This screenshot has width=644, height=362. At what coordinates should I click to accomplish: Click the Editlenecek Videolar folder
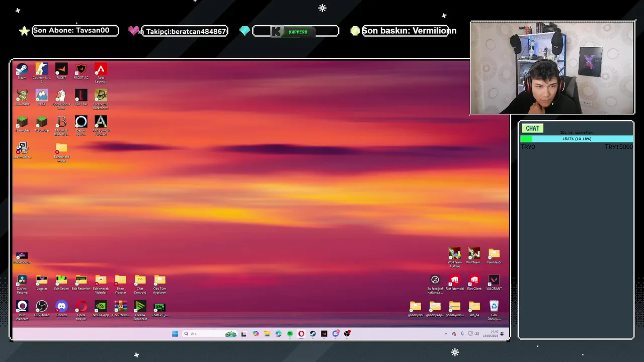101,284
